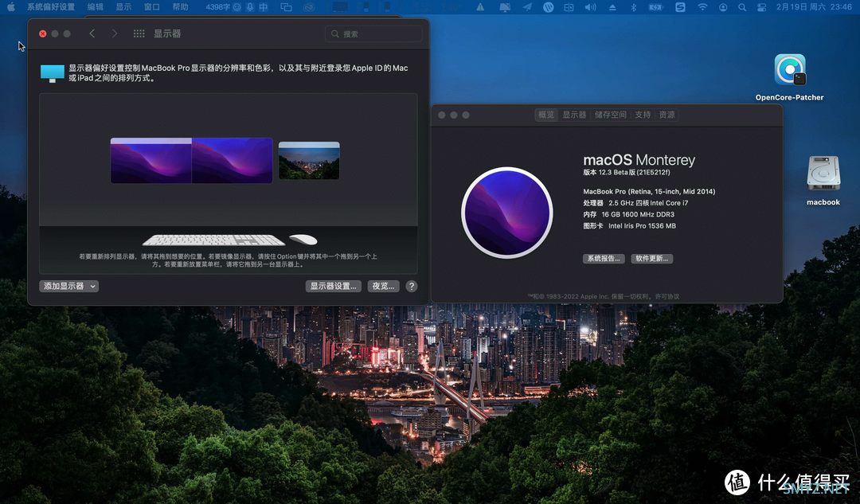
Task: Go back in System Preferences
Action: (x=92, y=33)
